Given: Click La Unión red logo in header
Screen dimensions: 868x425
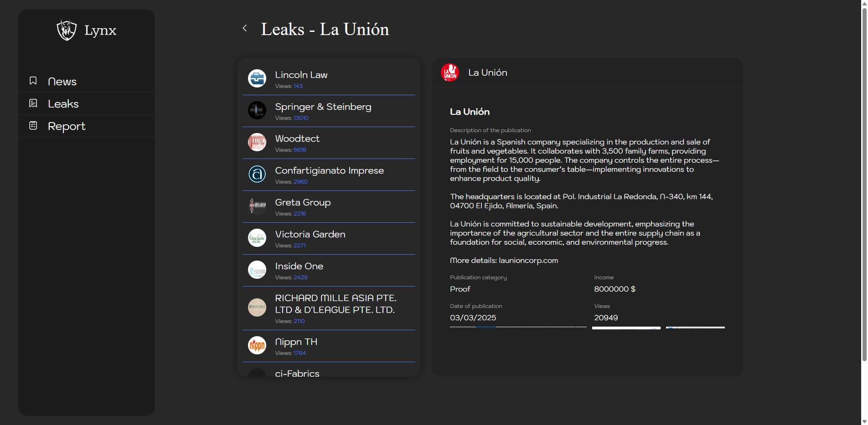Looking at the screenshot, I should tap(450, 72).
